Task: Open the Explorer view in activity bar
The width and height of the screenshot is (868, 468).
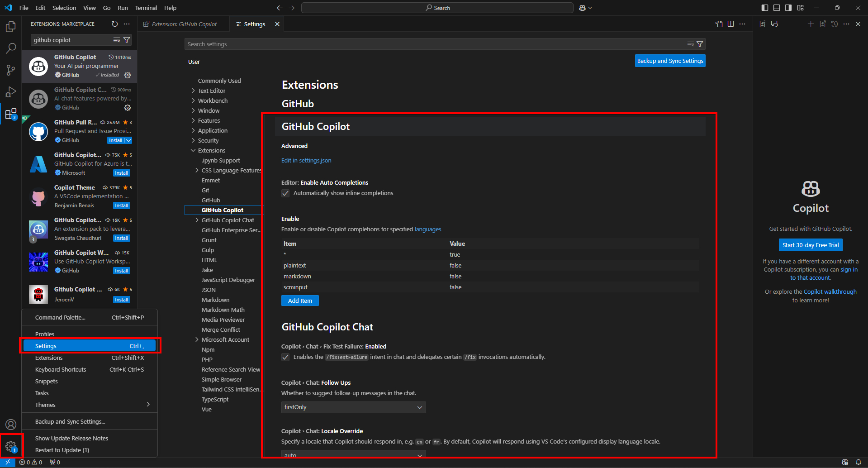Action: 11,27
